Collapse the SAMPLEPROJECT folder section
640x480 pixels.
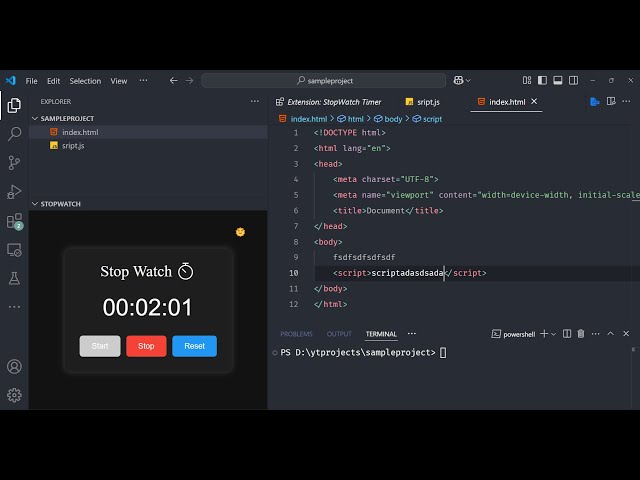tap(35, 118)
